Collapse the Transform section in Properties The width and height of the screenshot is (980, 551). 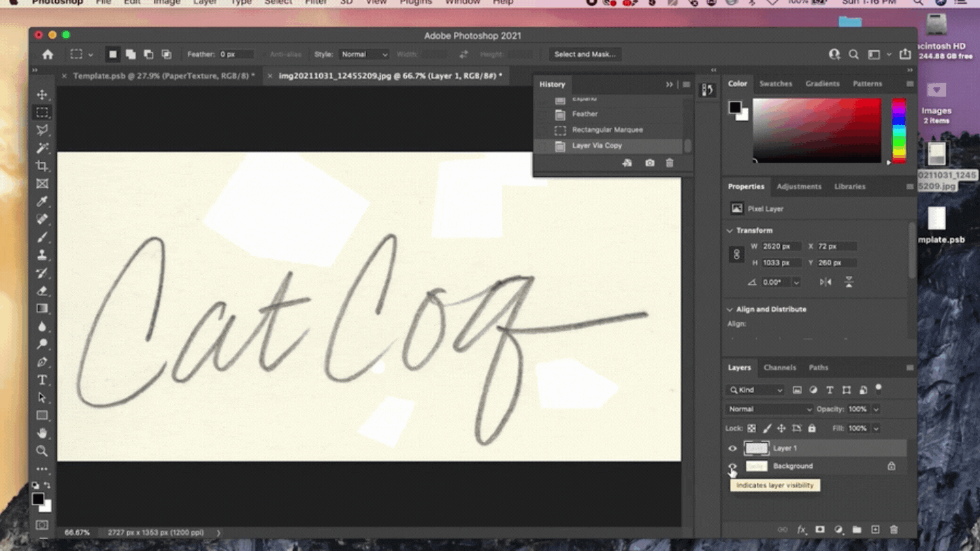(728, 230)
